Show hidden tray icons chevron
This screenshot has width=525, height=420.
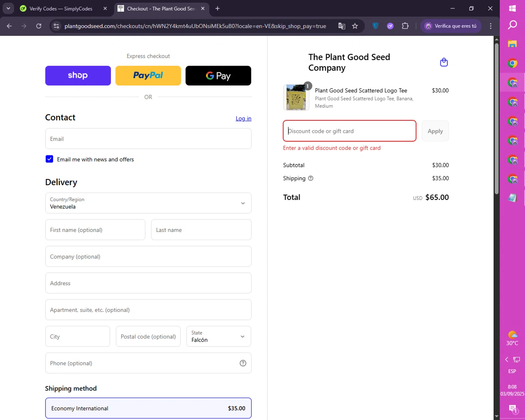pyautogui.click(x=506, y=359)
